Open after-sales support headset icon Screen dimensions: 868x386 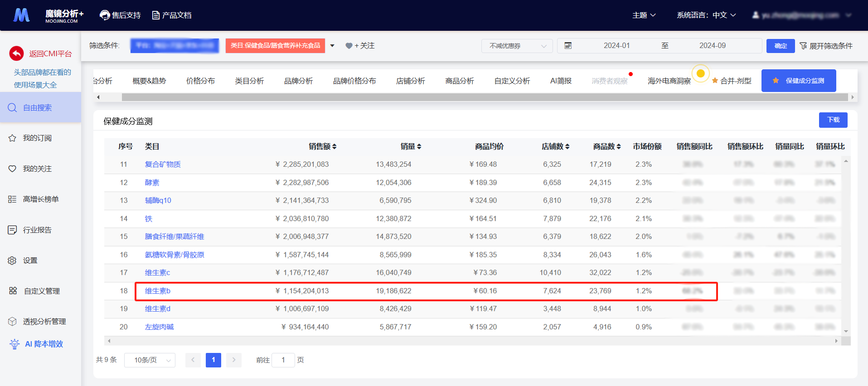105,15
